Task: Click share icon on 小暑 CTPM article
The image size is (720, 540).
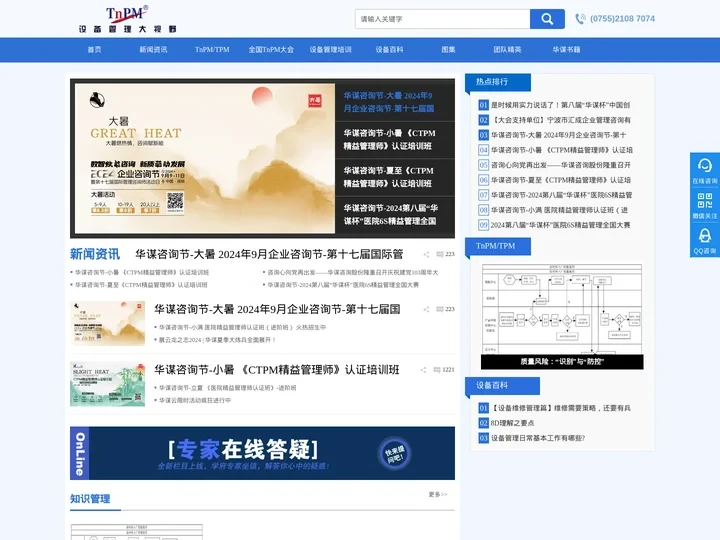Action: pyautogui.click(x=423, y=370)
